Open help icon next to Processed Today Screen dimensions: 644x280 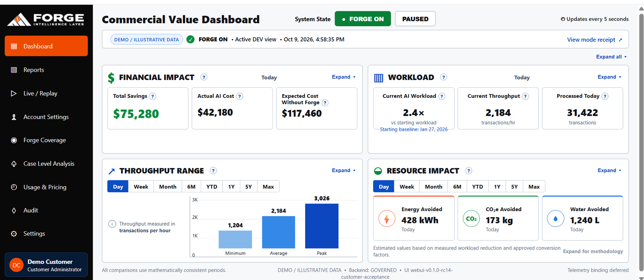[605, 96]
